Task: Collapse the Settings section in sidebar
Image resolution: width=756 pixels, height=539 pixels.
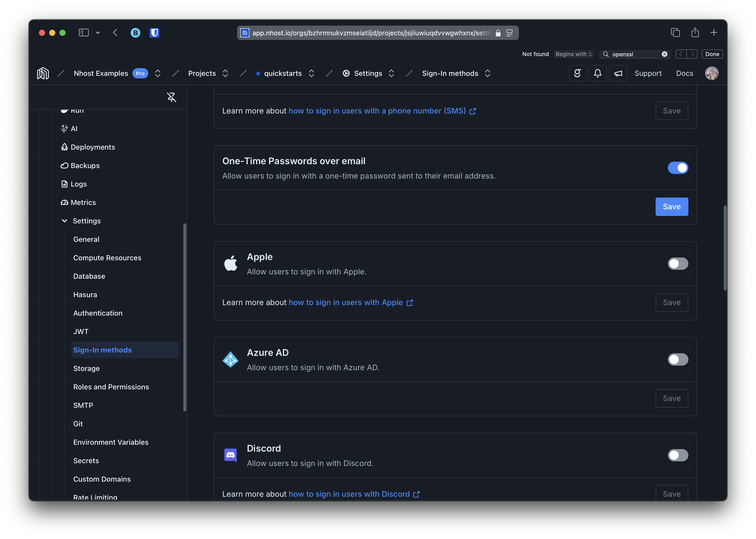Action: pos(65,221)
